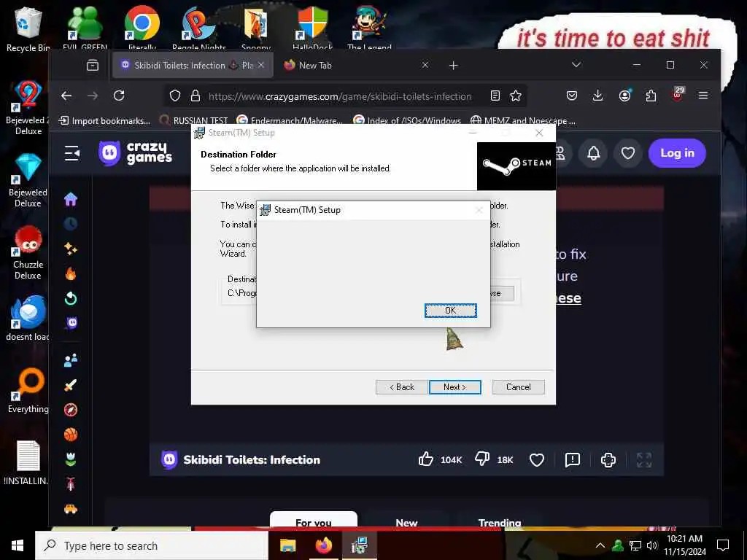Click the Next button in Steam Setup

click(x=454, y=387)
